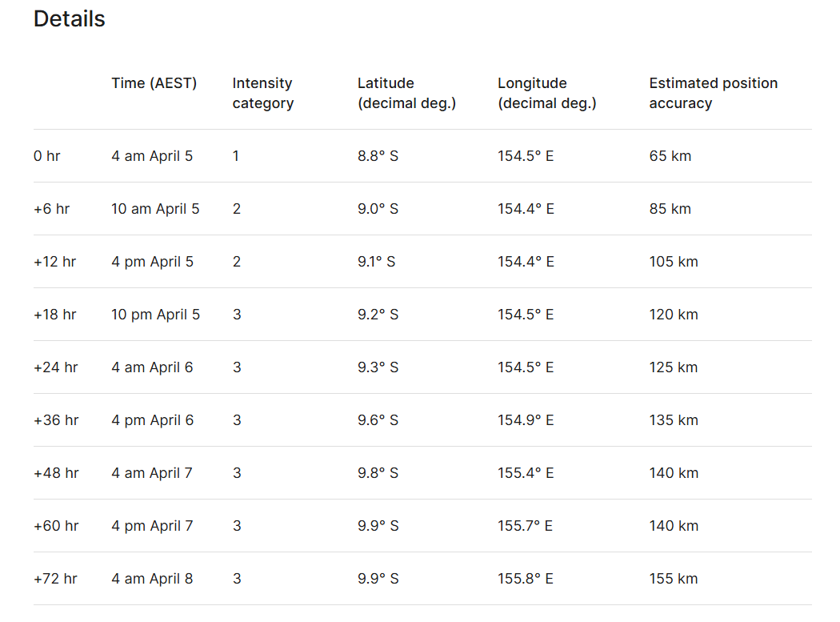Click the 9.0° S latitude cell

point(378,209)
